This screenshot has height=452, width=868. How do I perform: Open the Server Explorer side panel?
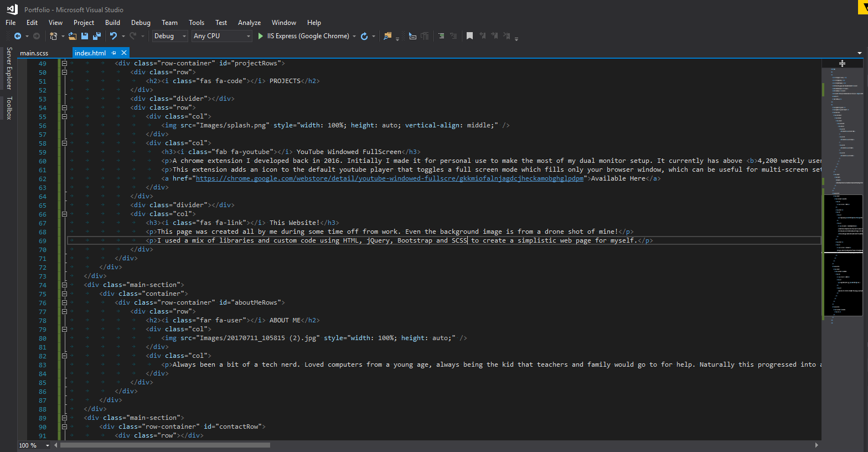click(9, 68)
